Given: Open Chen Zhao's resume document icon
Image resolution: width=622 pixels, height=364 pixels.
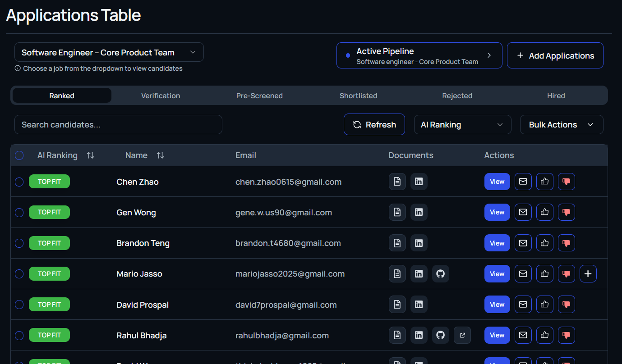Looking at the screenshot, I should [x=397, y=182].
